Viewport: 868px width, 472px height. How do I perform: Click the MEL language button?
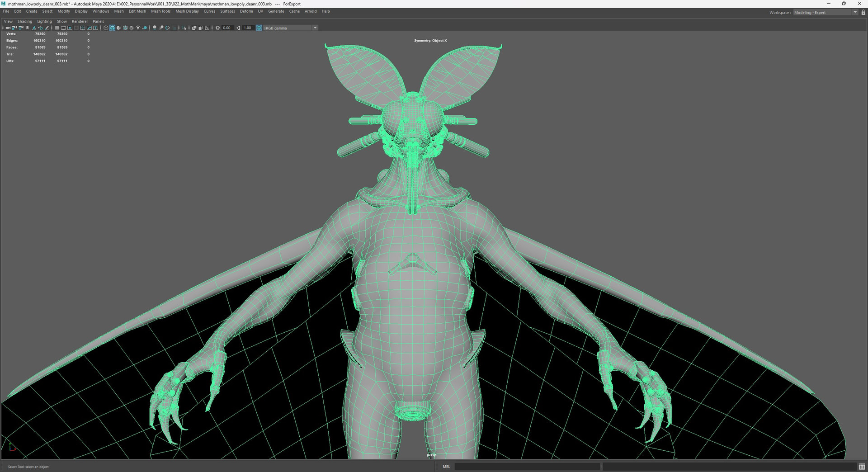[x=446, y=467]
